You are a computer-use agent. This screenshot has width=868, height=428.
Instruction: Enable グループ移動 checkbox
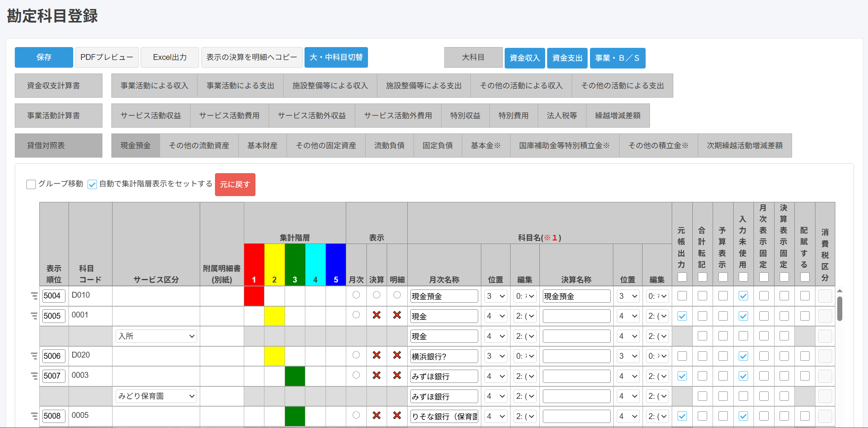point(31,184)
